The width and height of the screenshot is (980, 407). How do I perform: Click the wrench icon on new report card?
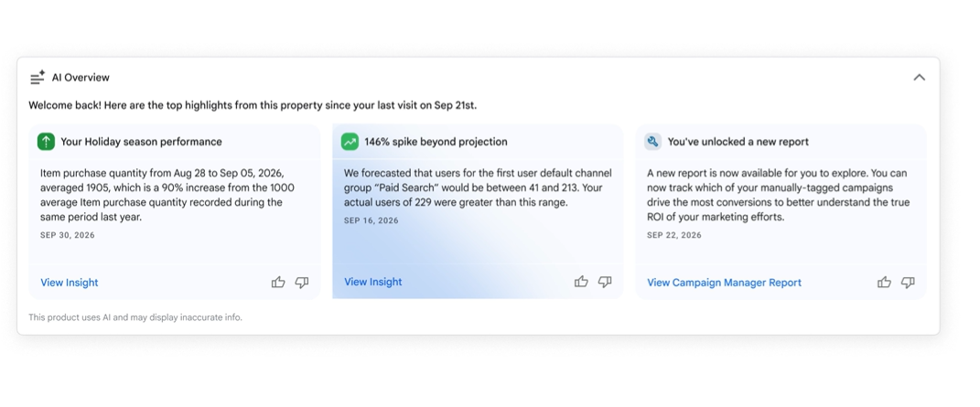pos(653,142)
